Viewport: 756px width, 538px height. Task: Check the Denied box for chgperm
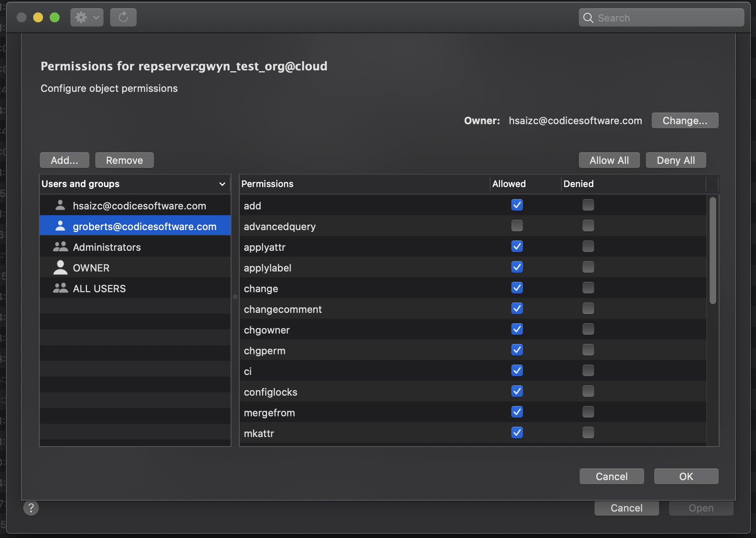588,350
